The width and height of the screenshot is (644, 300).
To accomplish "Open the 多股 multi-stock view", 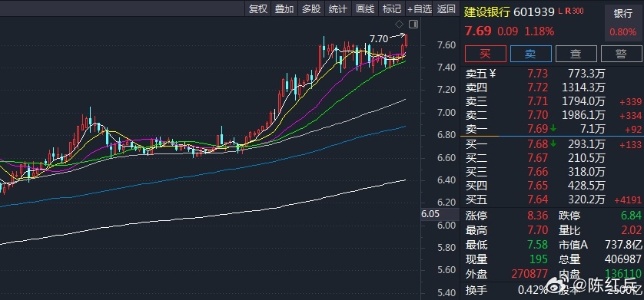I will [x=311, y=8].
